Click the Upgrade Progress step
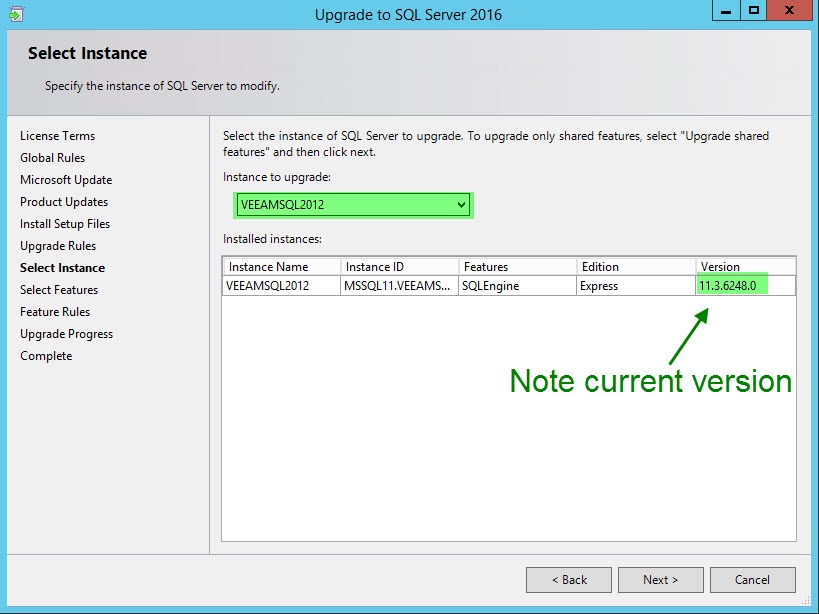The height and width of the screenshot is (614, 819). point(66,334)
